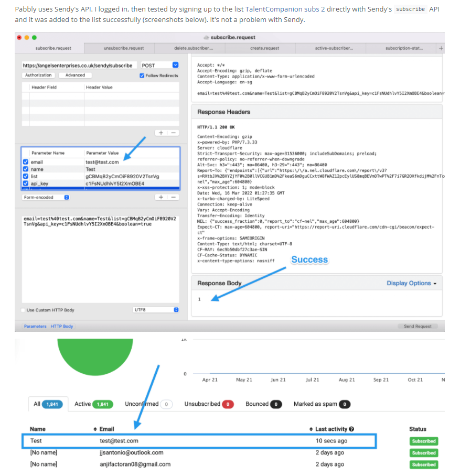Select the Unsubscribed tab
Screen dimensions: 460x476
click(x=209, y=404)
